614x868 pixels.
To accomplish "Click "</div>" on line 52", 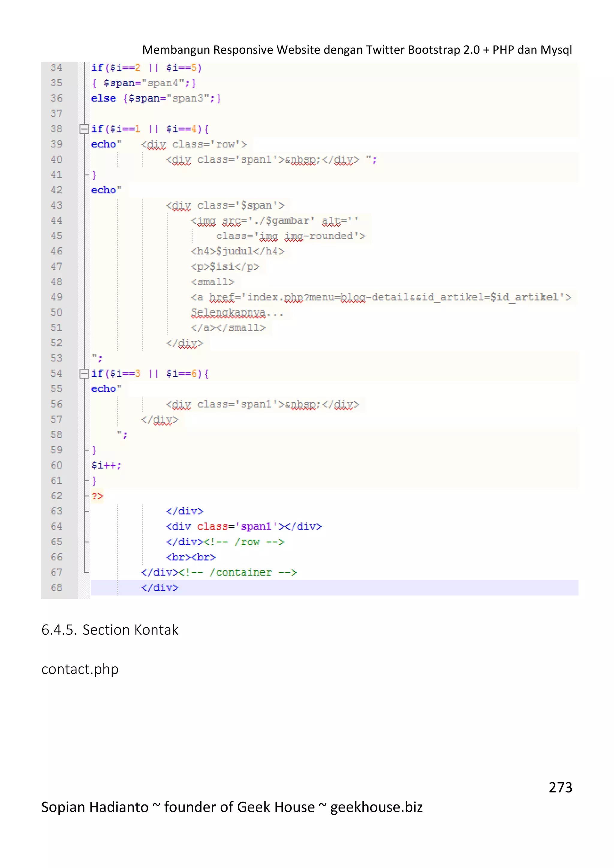I will 184,343.
